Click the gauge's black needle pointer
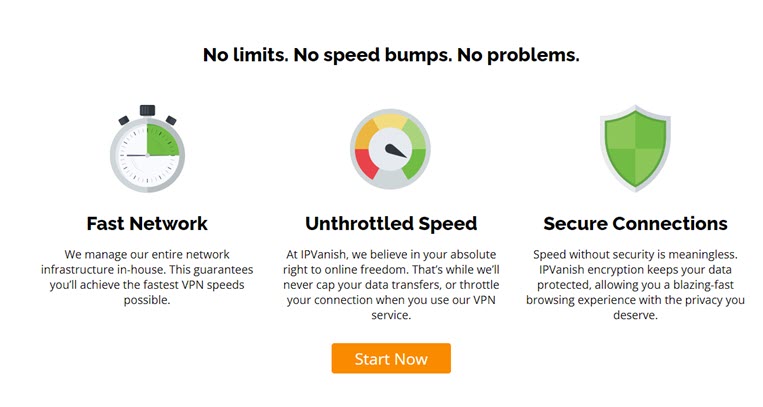 [x=396, y=151]
